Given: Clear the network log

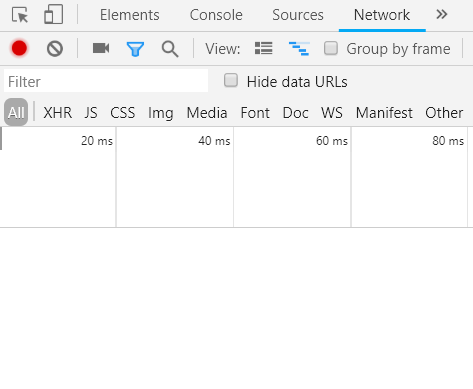Looking at the screenshot, I should click(x=55, y=49).
